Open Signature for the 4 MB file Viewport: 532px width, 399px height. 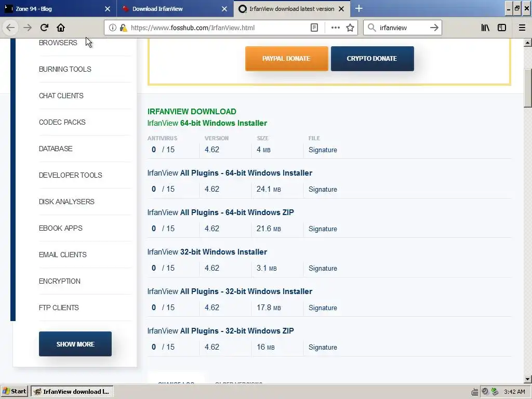point(323,150)
